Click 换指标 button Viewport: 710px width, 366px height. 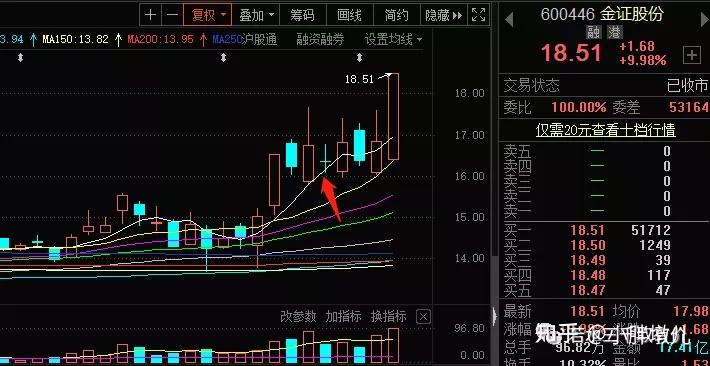point(389,316)
